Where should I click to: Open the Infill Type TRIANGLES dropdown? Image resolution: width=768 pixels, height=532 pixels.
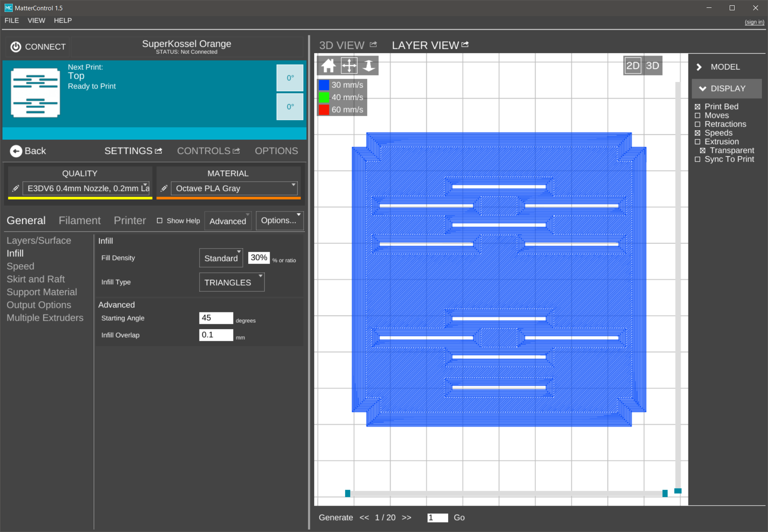coord(232,282)
